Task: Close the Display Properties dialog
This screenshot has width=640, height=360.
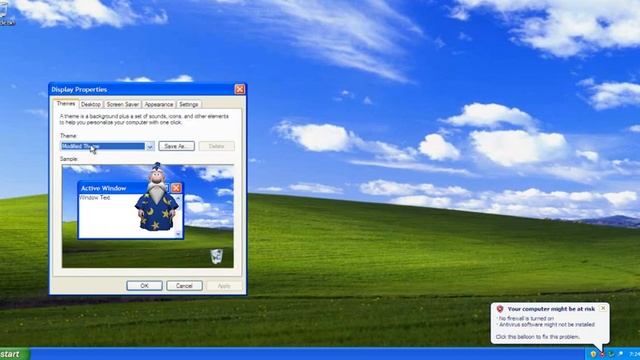Action: 240,89
